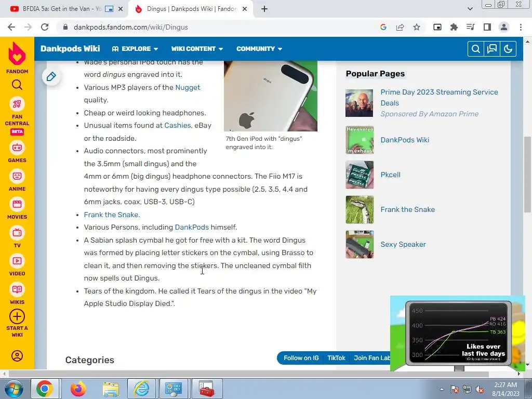Launch Firefox from the taskbar
The width and height of the screenshot is (532, 399).
tap(78, 389)
